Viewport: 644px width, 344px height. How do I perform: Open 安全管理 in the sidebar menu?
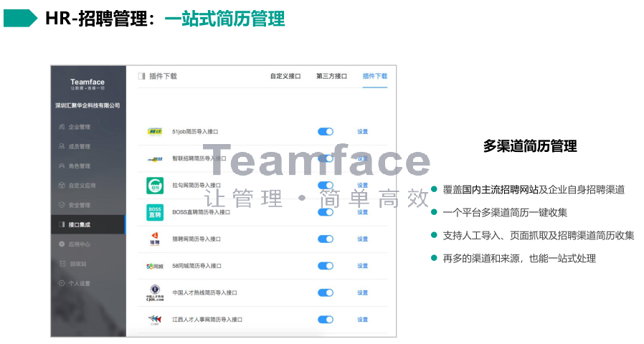(x=80, y=205)
